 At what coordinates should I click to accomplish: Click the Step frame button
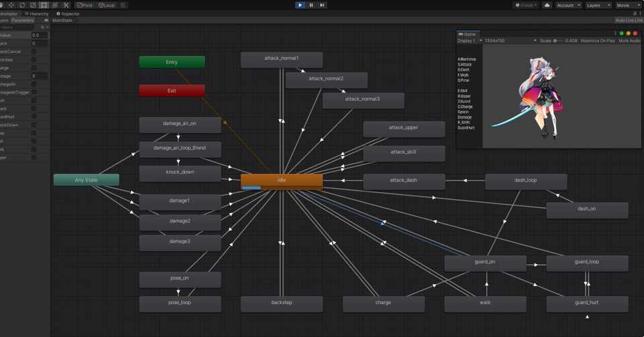click(322, 5)
